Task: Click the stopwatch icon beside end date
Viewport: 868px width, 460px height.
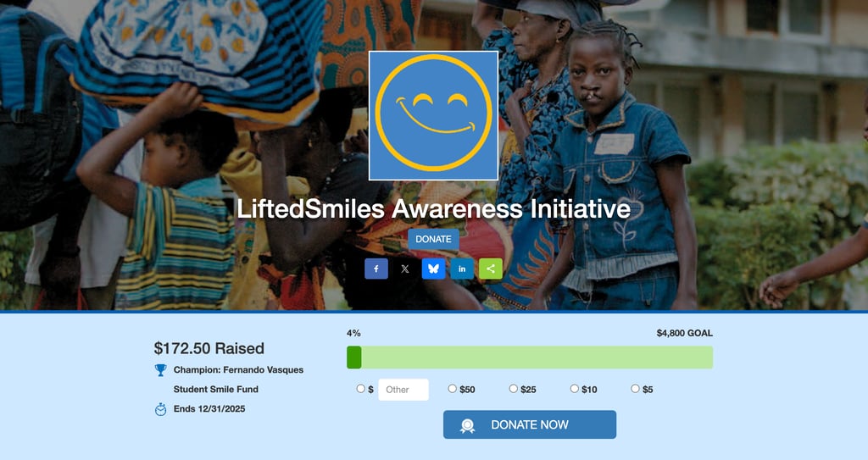Action: coord(160,409)
